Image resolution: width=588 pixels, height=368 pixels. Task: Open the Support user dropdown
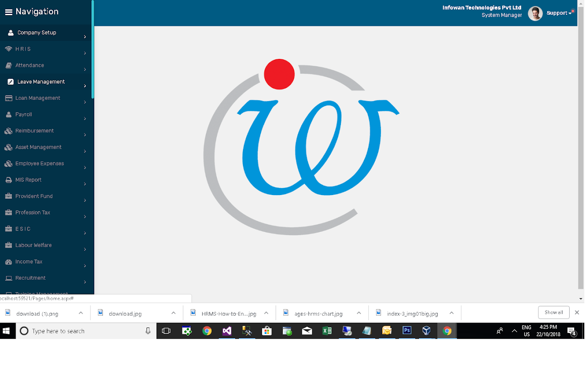559,13
